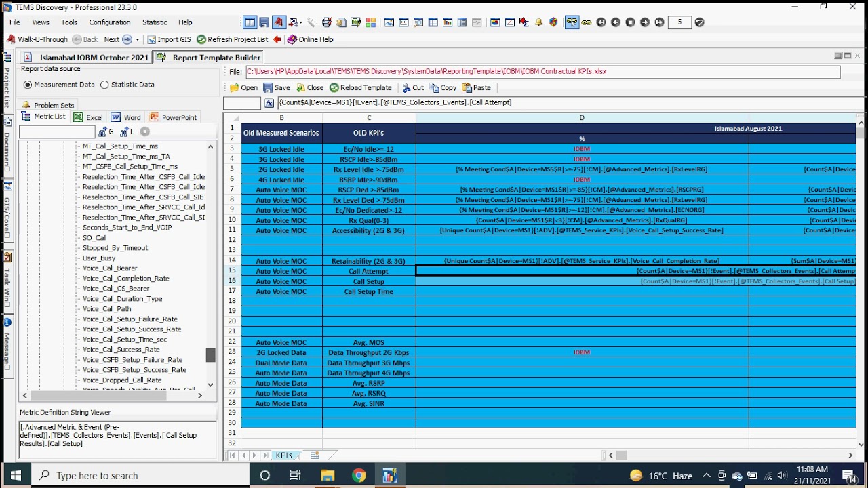868x488 pixels.
Task: Click the fx formula icon beside cell box
Action: (x=269, y=103)
